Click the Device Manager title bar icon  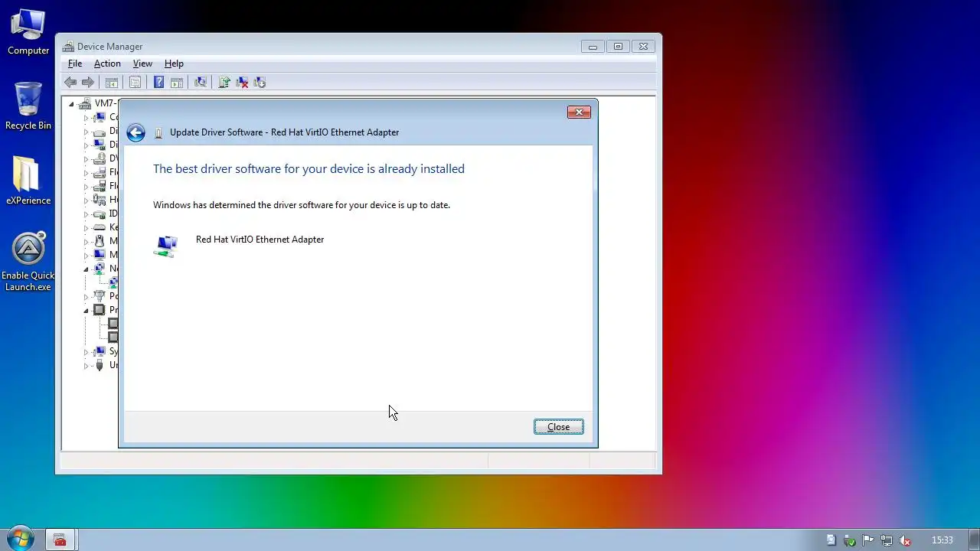point(69,47)
